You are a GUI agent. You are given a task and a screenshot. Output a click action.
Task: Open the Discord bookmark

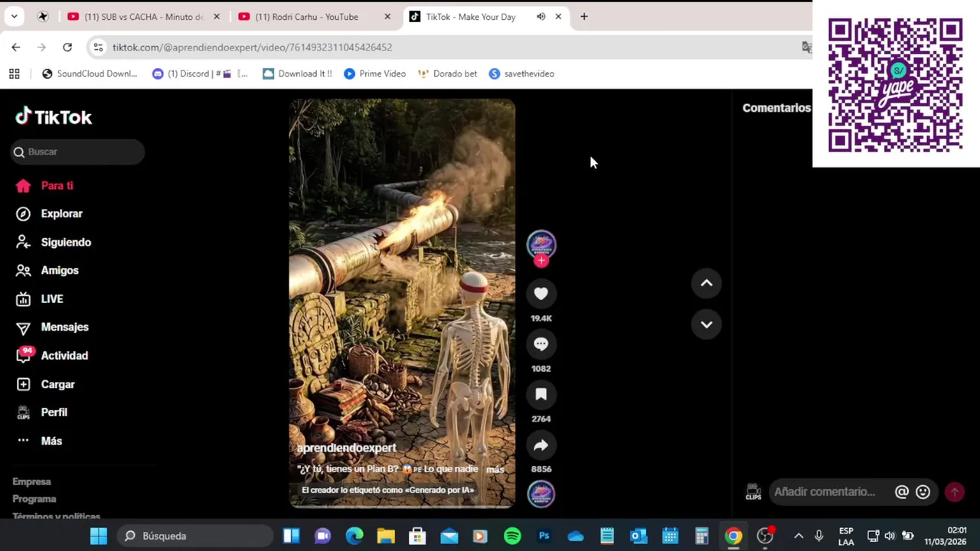(x=201, y=73)
